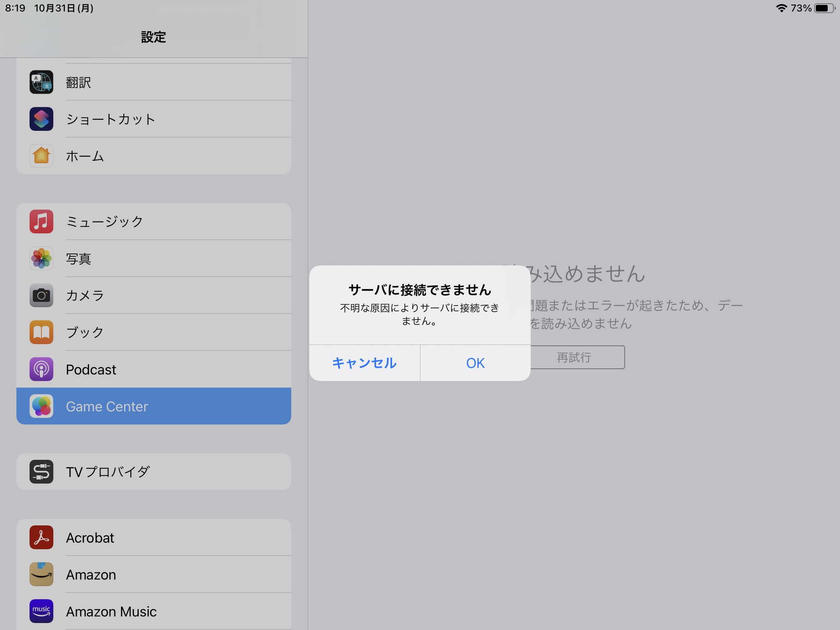Viewport: 840px width, 630px height.
Task: Confirm the server error alert with OK
Action: pos(475,363)
